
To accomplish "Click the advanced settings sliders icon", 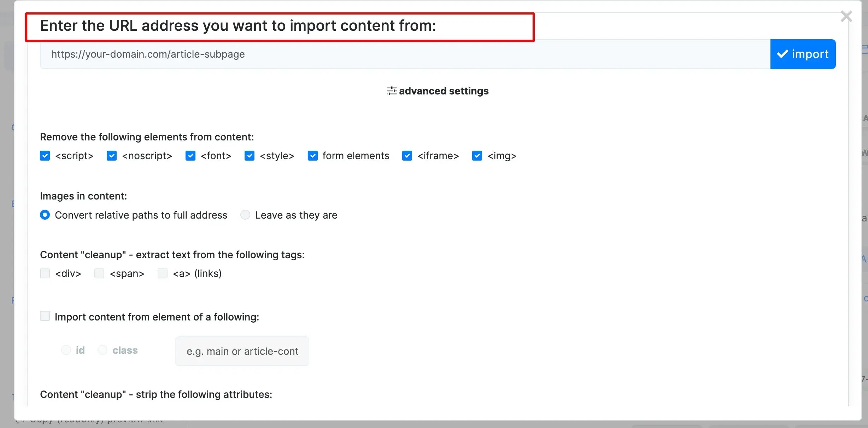I will (391, 91).
